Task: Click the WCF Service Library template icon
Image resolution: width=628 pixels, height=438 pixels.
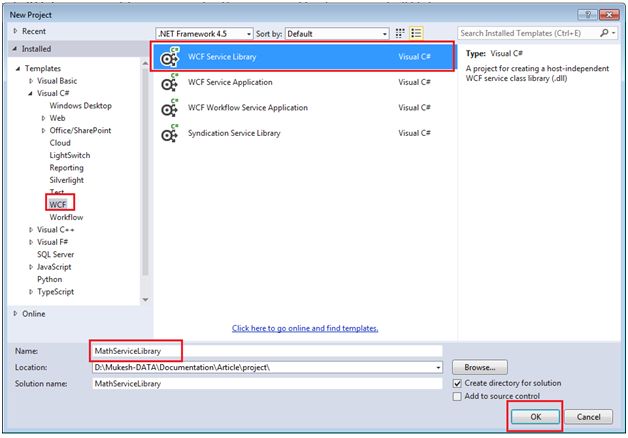Action: tap(169, 57)
